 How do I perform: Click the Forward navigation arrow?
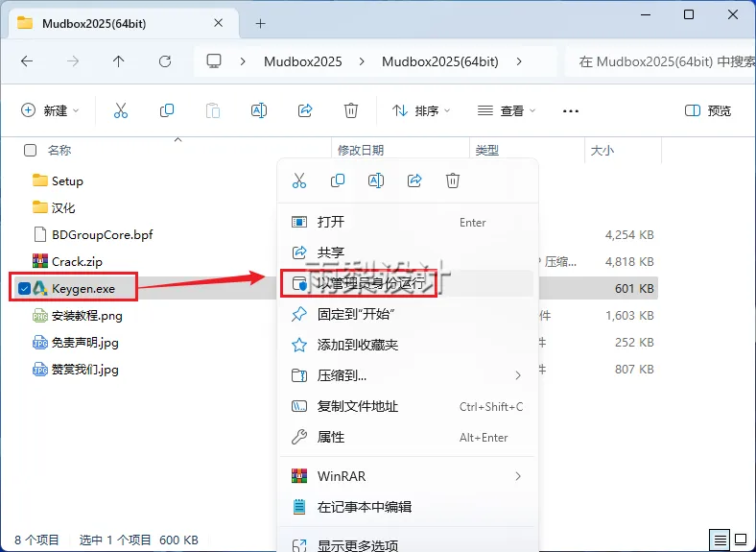click(73, 61)
